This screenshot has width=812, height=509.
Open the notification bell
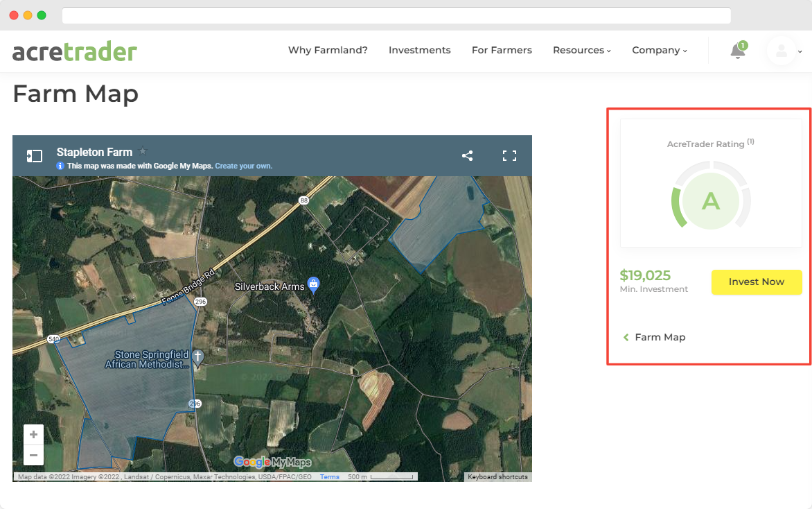tap(736, 51)
